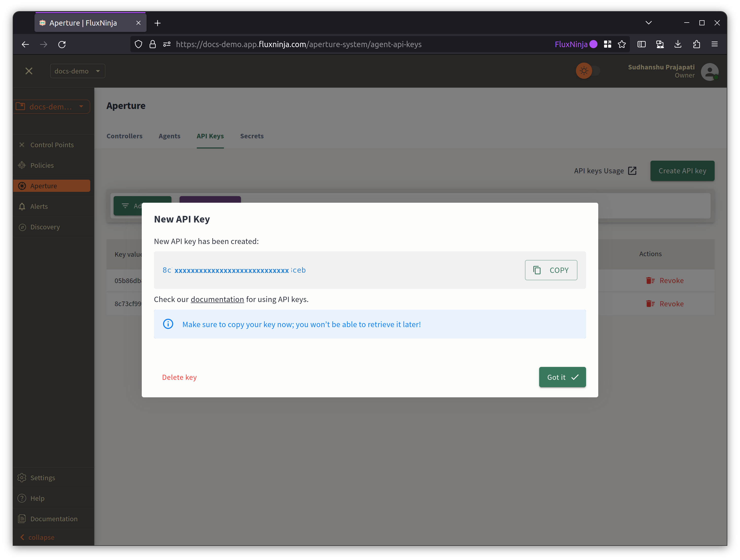The height and width of the screenshot is (560, 740).
Task: Copy the new API key
Action: click(551, 270)
